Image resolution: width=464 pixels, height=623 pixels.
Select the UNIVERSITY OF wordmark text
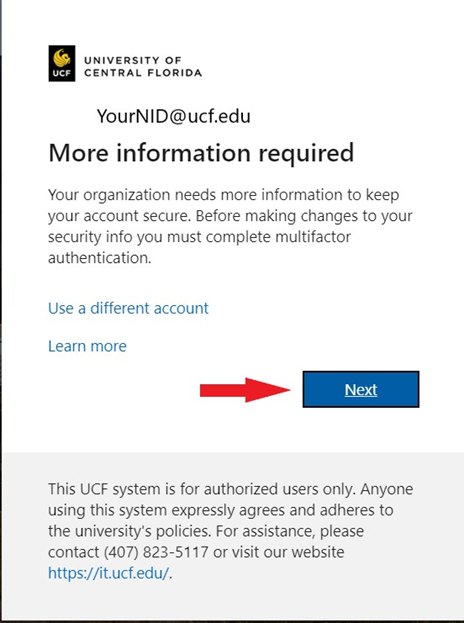[133, 60]
